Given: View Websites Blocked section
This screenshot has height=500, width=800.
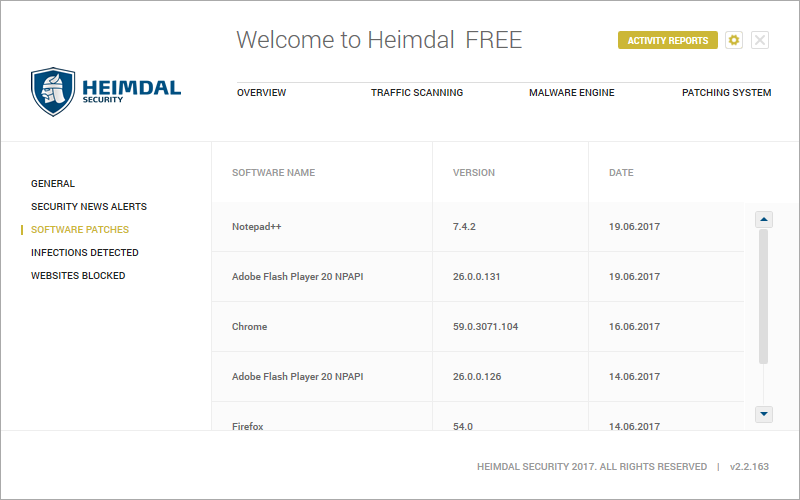Looking at the screenshot, I should [x=78, y=276].
